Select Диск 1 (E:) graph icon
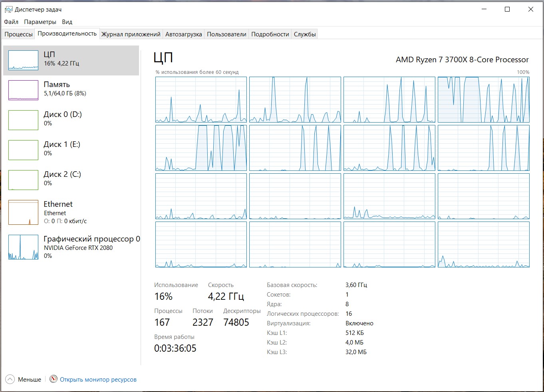The height and width of the screenshot is (392, 544). click(23, 150)
